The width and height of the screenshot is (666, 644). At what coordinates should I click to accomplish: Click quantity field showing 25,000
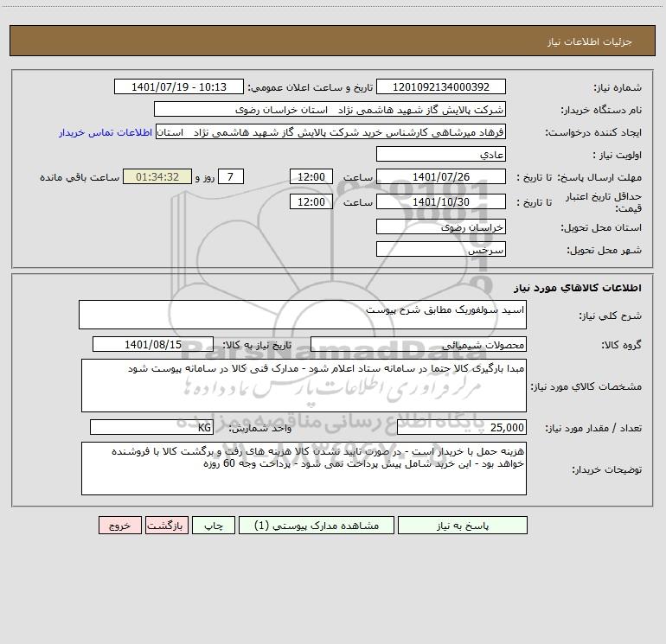click(x=462, y=427)
